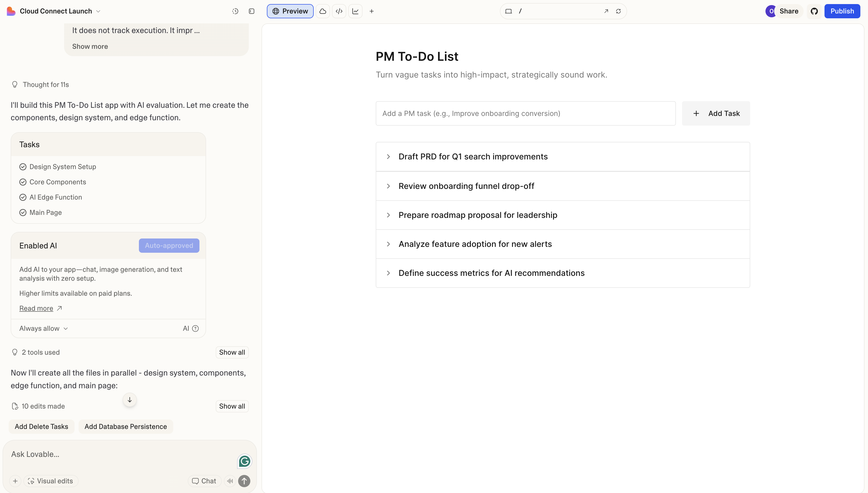This screenshot has width=868, height=493.
Task: Expand Draft PRD for Q1 search improvements
Action: pyautogui.click(x=563, y=157)
